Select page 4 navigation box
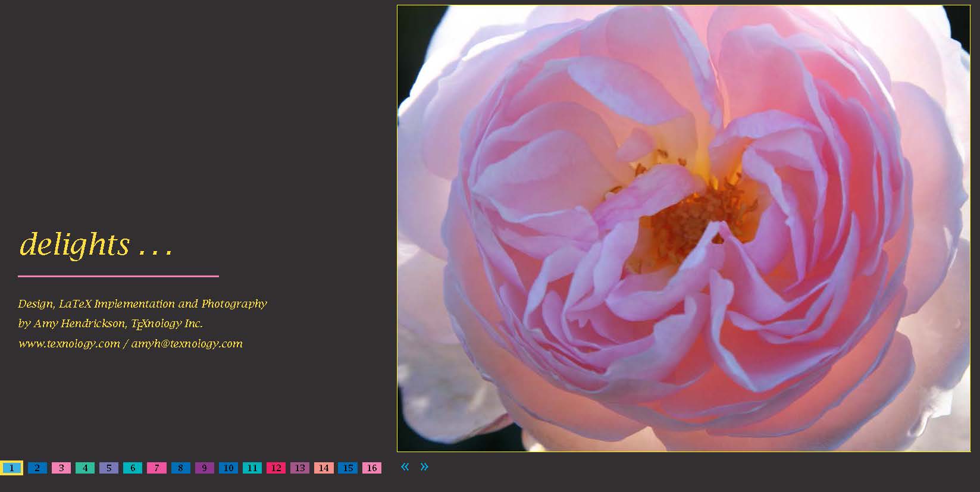 point(85,468)
